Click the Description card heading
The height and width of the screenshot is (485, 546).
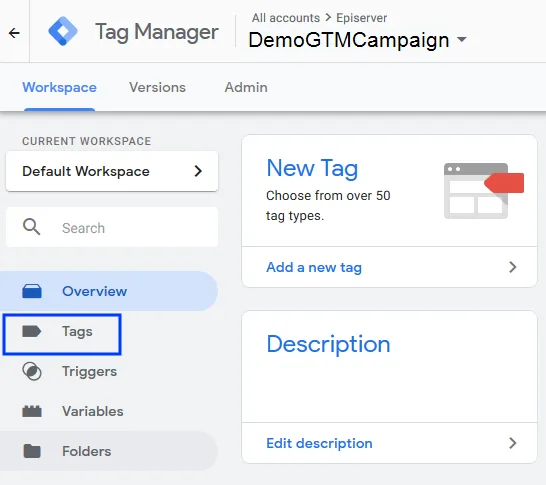coord(328,345)
